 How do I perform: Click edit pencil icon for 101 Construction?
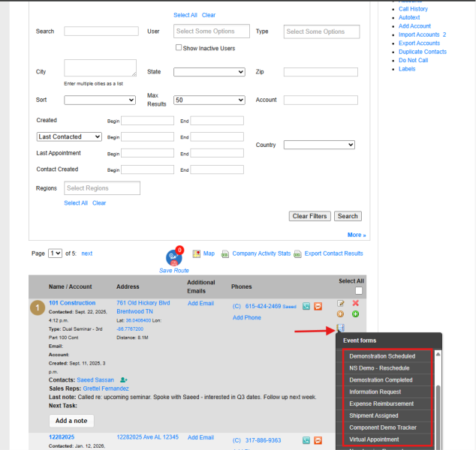(341, 303)
